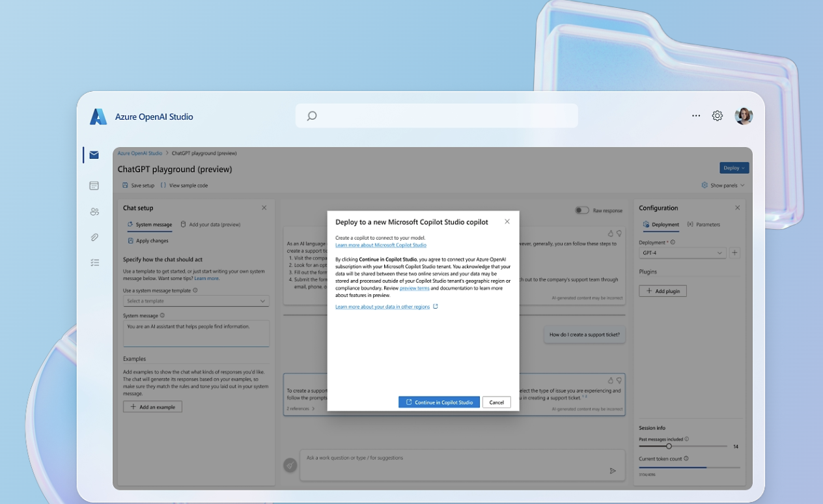The width and height of the screenshot is (823, 504).
Task: Select the paperclip icon in left sidebar
Action: 94,238
